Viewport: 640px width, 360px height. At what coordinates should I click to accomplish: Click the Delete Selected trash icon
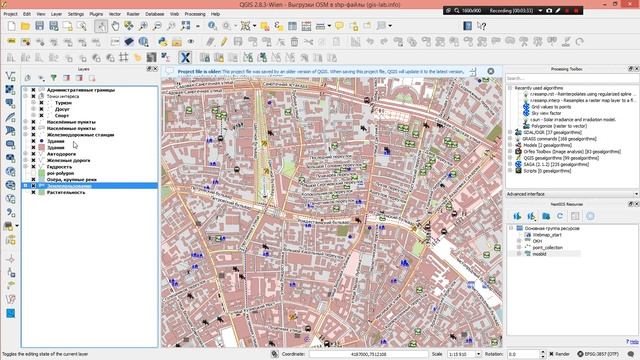(294, 42)
